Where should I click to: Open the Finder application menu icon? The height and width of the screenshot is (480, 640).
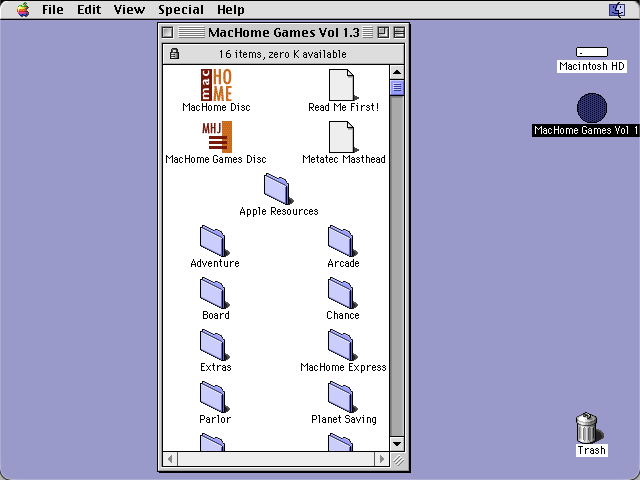coord(617,9)
